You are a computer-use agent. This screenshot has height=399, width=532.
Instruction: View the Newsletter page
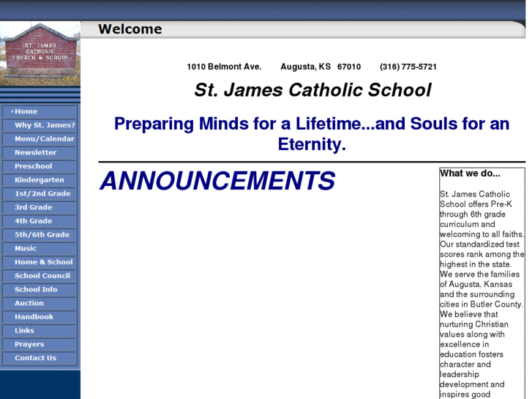40,152
